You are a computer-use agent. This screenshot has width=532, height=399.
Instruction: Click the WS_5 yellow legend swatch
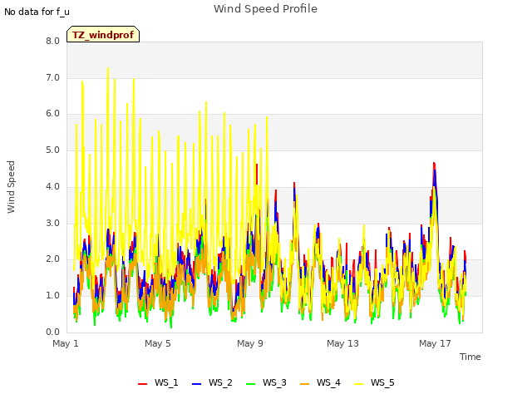tap(358, 383)
